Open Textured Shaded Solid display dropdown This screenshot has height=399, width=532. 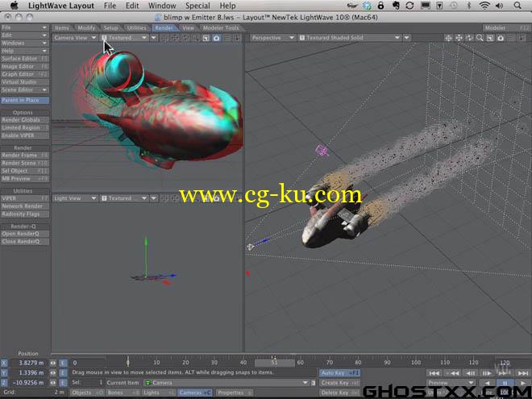[350, 38]
